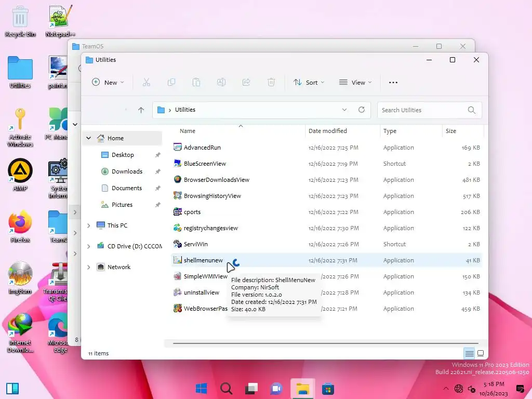Select the BrowserDownloadsView file icon
532x399 pixels.
[178, 179]
